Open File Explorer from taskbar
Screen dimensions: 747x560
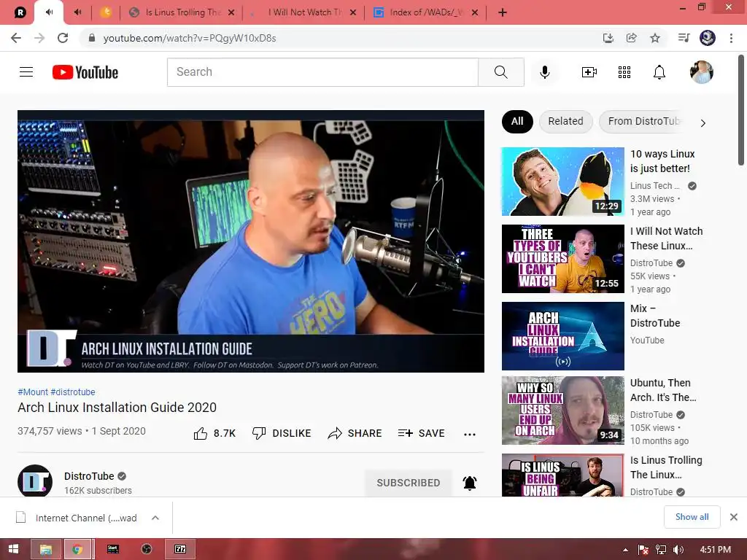click(x=46, y=549)
